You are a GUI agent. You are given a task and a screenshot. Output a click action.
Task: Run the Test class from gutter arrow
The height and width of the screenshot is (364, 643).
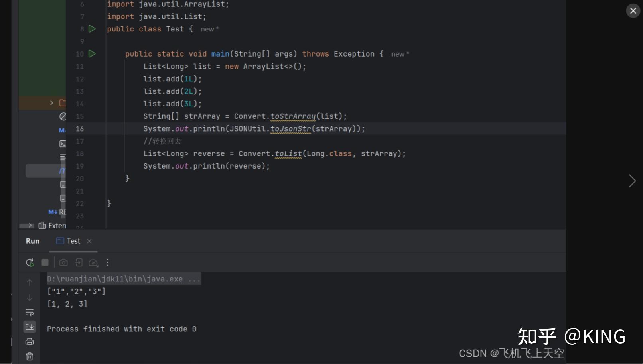(92, 29)
